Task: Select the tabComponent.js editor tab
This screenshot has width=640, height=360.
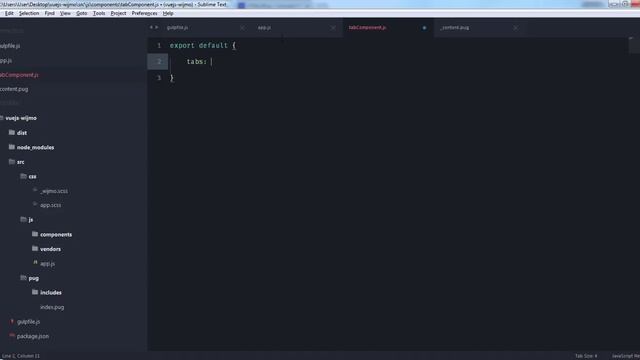Action: click(x=367, y=28)
